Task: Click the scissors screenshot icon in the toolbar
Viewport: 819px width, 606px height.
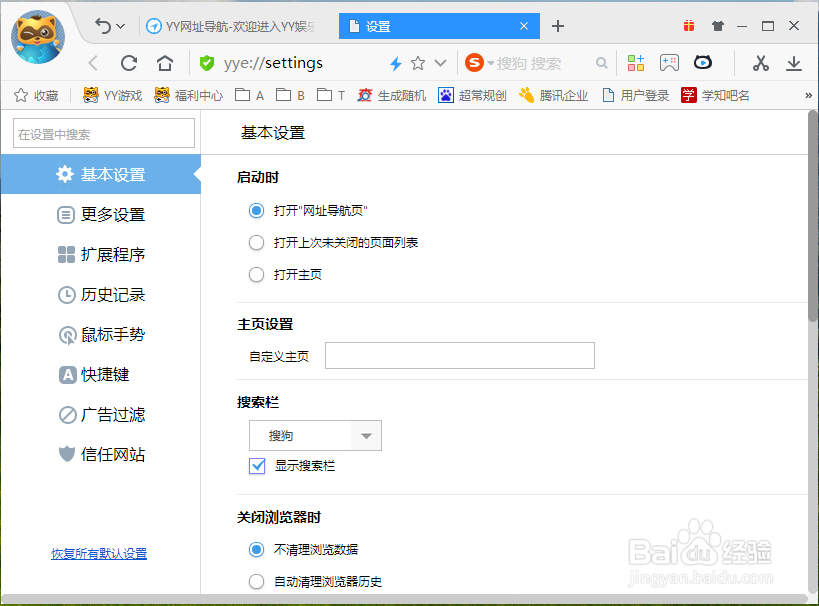Action: pos(759,62)
